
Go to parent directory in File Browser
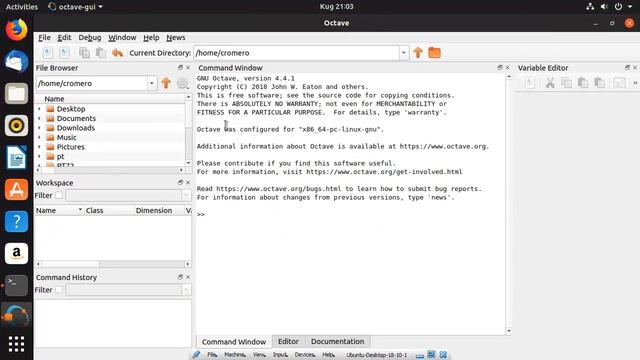click(x=166, y=83)
